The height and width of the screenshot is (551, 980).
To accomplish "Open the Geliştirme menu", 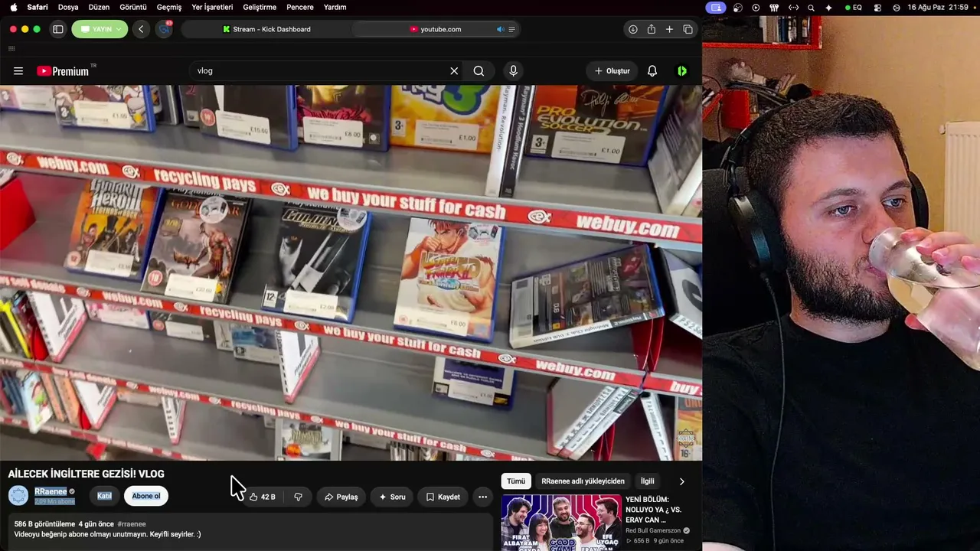I will coord(260,7).
